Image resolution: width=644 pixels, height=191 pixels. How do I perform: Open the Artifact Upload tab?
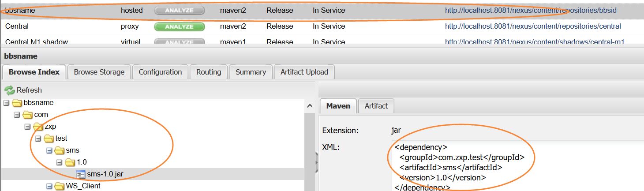[304, 72]
